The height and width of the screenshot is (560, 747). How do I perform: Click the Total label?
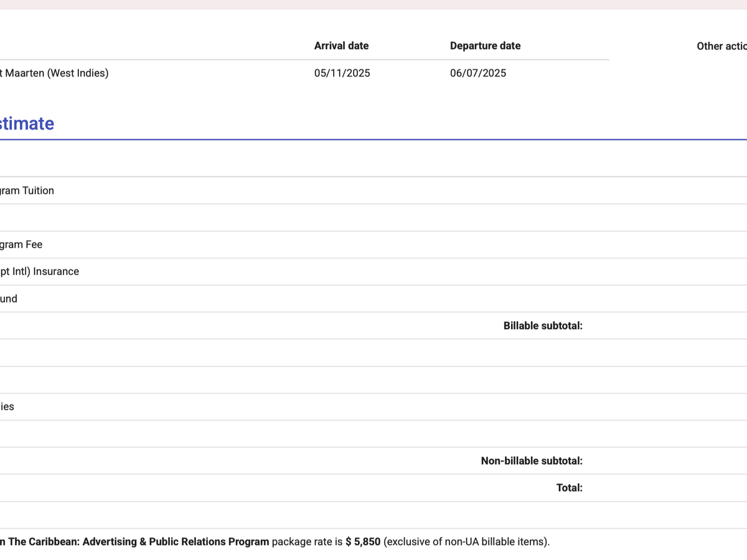[x=569, y=488]
